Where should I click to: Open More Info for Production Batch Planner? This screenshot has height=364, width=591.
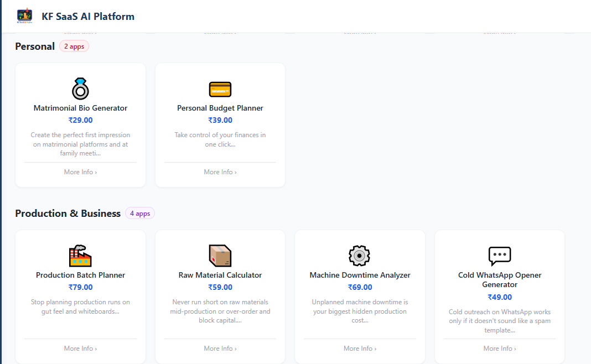point(80,348)
